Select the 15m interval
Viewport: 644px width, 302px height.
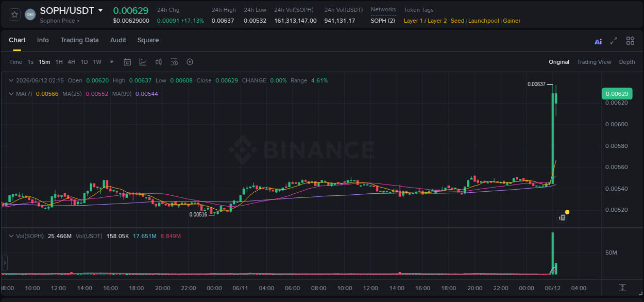coord(44,62)
